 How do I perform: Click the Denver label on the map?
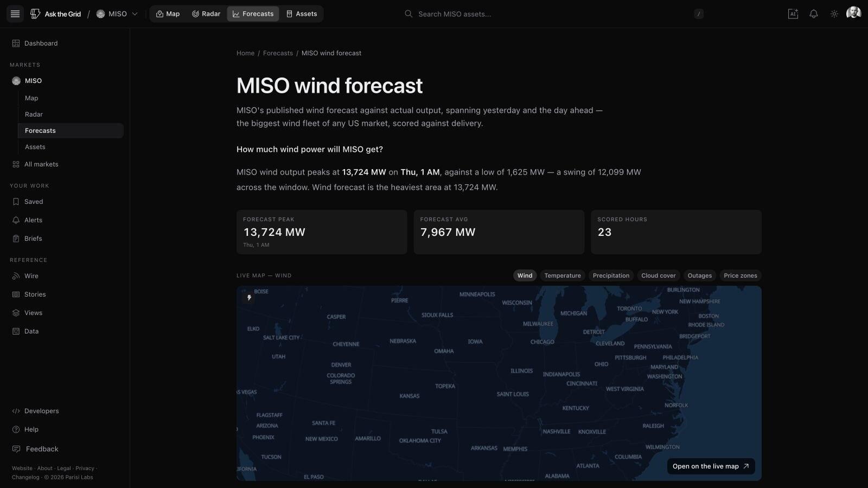point(341,365)
